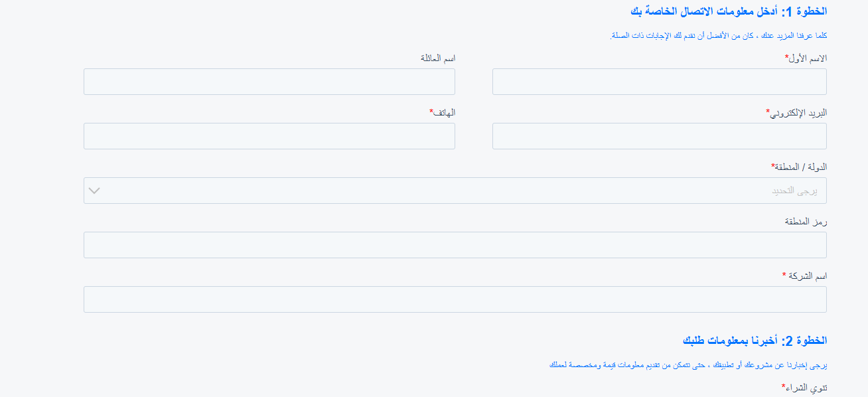The height and width of the screenshot is (397, 868).
Task: Click the اسم الشركة label text
Action: 806,276
